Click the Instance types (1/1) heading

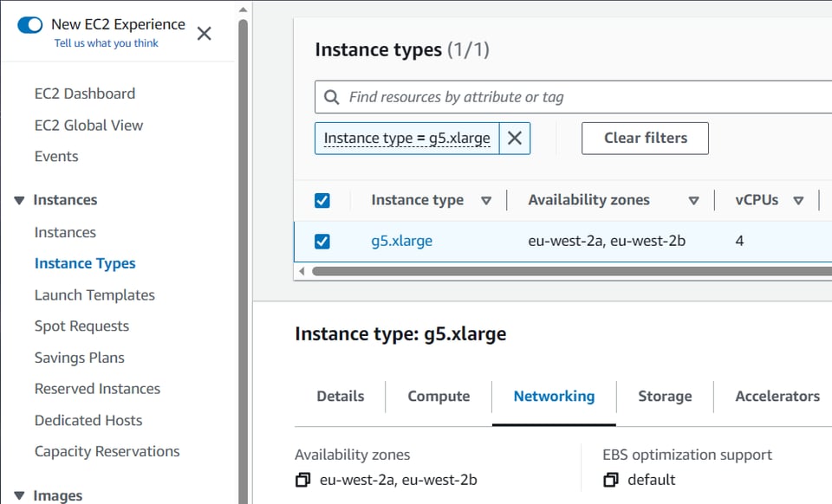pyautogui.click(x=402, y=50)
